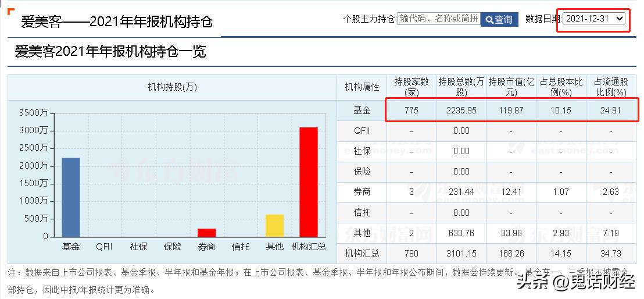Click the total market value 166.26

[511, 254]
